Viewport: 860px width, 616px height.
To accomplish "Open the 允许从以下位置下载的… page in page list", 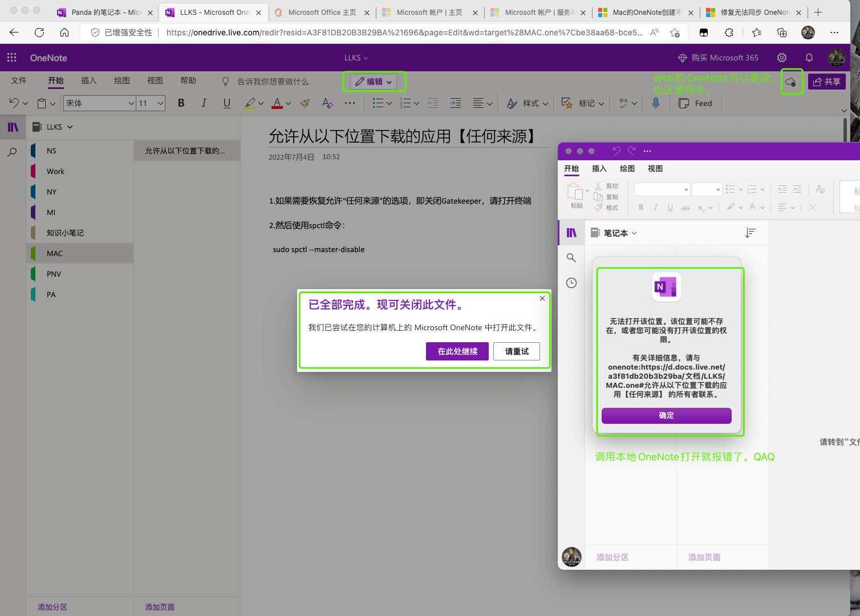I will pos(187,151).
